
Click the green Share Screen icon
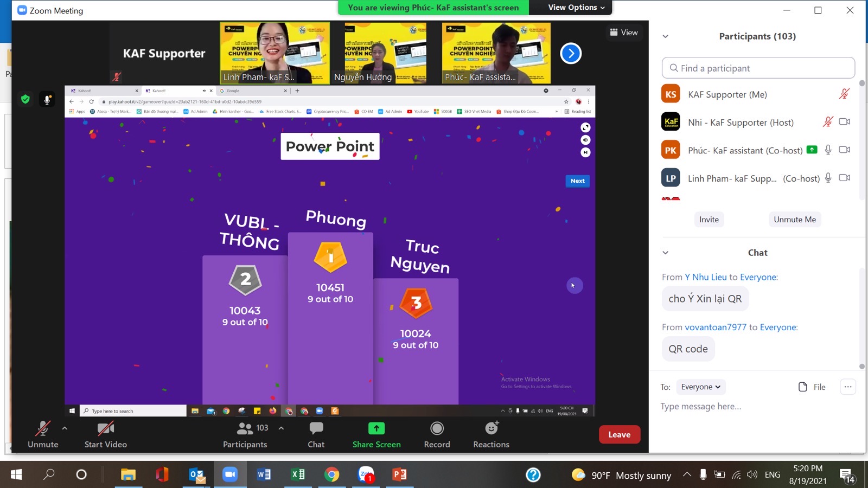pos(376,428)
